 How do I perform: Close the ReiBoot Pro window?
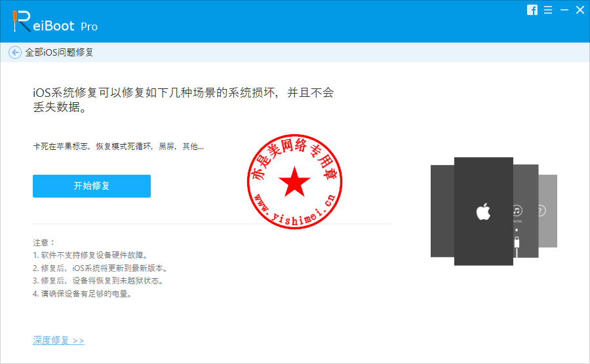coord(580,10)
